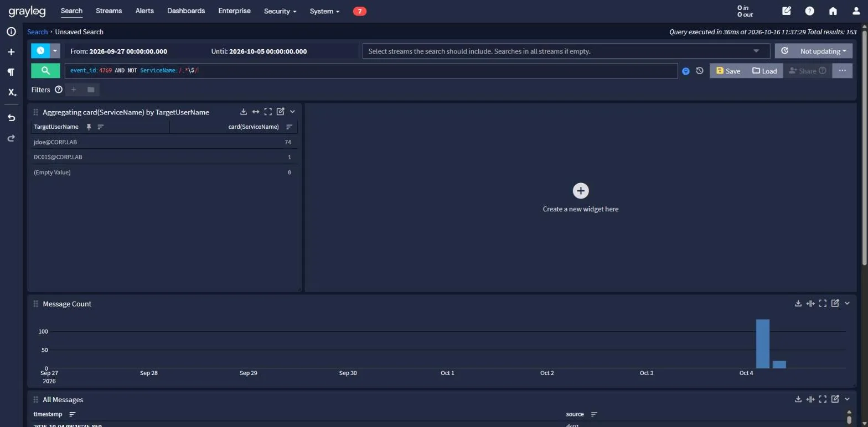
Task: Open the System dropdown menu
Action: click(325, 11)
